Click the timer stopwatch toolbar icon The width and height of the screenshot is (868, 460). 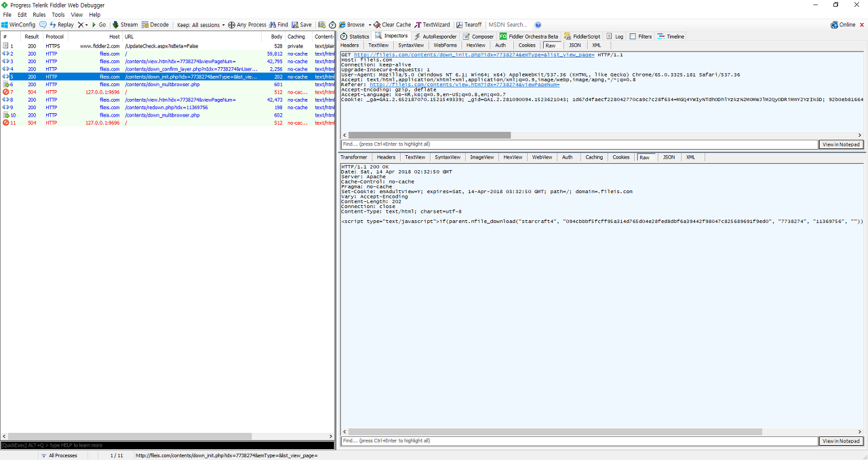(x=333, y=24)
